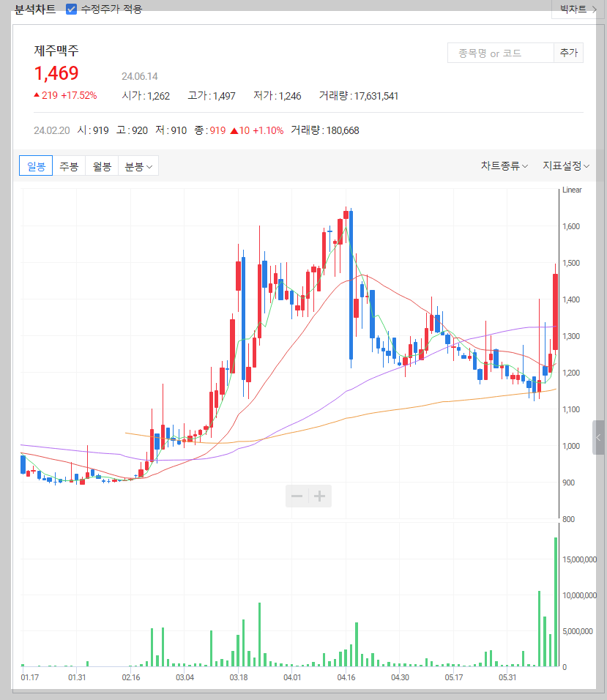Select the 일봉 tab
This screenshot has height=700, width=607.
[36, 166]
